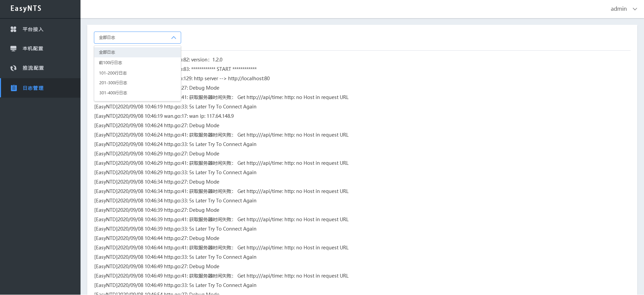644x295 pixels.
Task: Click the EasyNTS logo title
Action: 26,8
